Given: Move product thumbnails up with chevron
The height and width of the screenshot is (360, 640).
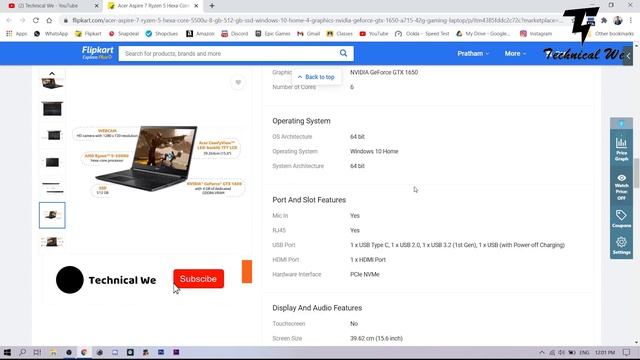Looking at the screenshot, I should [x=52, y=73].
